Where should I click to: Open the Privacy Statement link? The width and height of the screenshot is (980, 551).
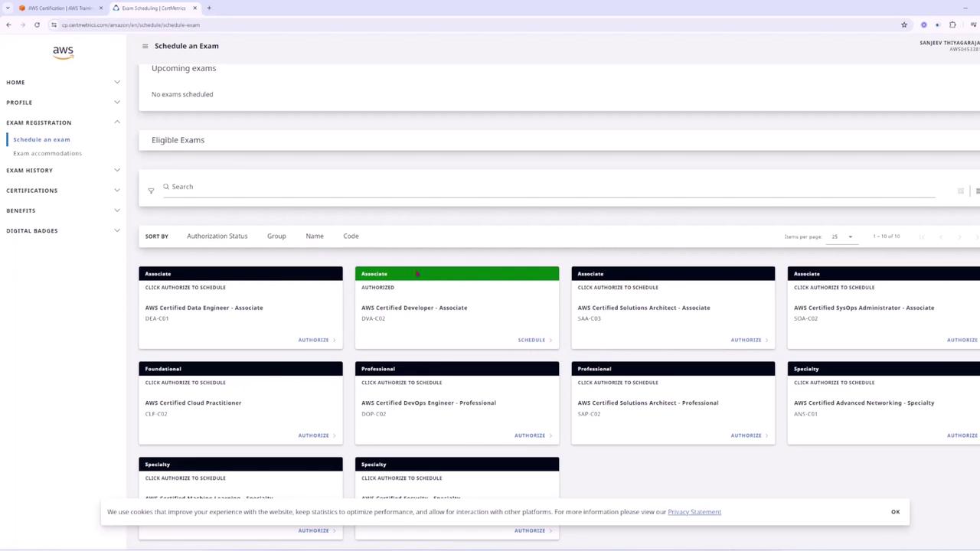point(694,512)
